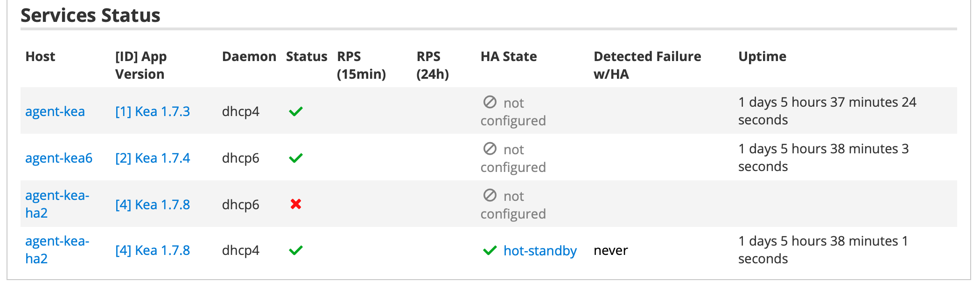Open the [2] Kea 1.7.4 app link
This screenshot has height=288, width=980.
point(153,158)
